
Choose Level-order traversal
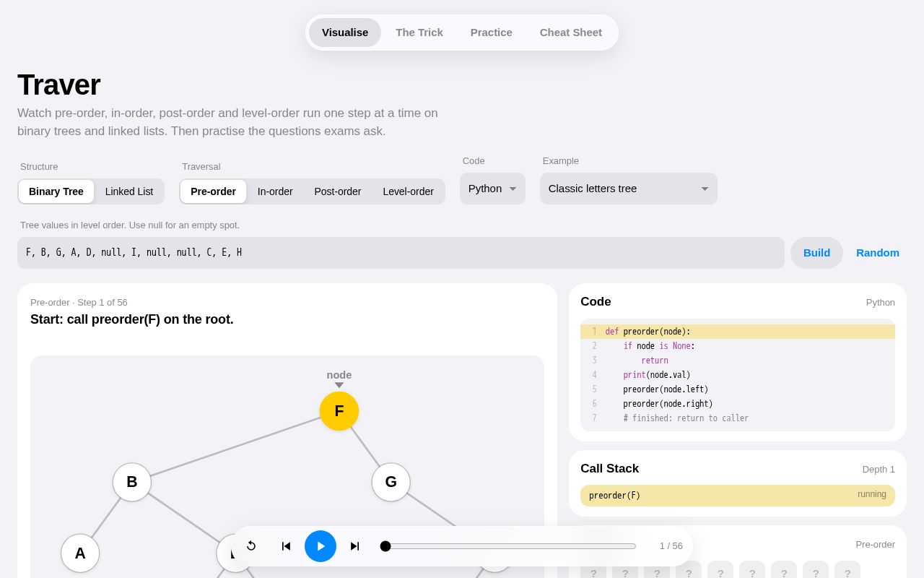coord(408,191)
